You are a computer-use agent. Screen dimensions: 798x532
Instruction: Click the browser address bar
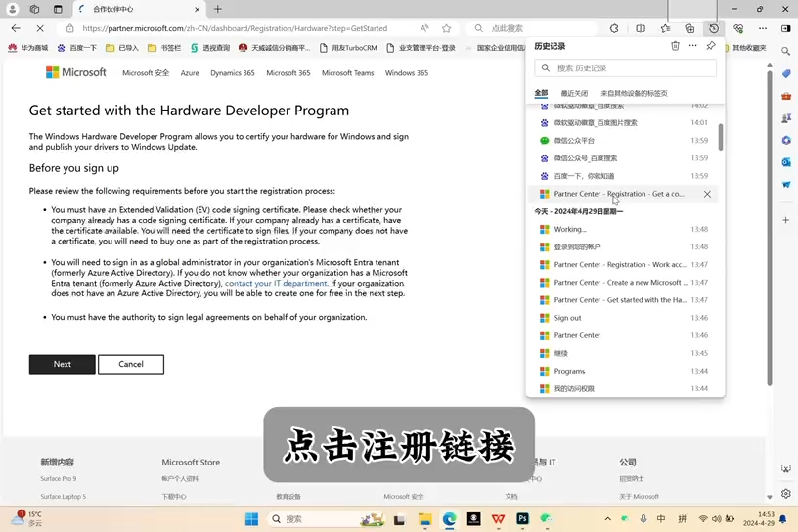[x=235, y=28]
